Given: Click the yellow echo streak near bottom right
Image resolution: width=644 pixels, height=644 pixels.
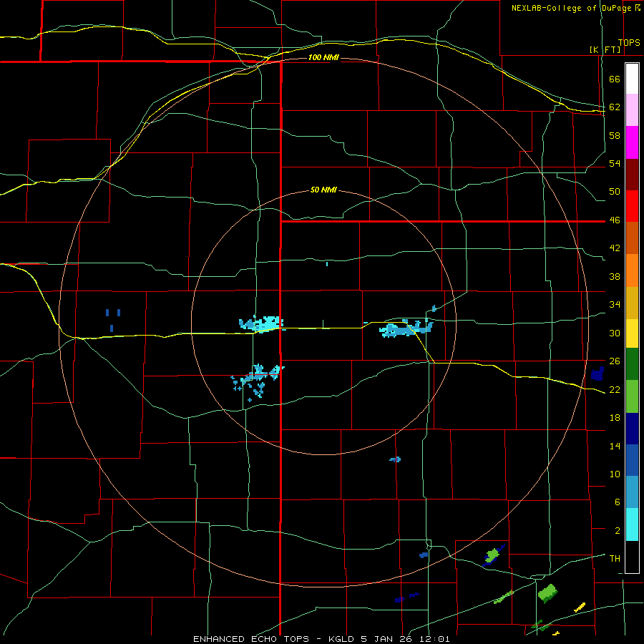Looking at the screenshot, I should 580,607.
